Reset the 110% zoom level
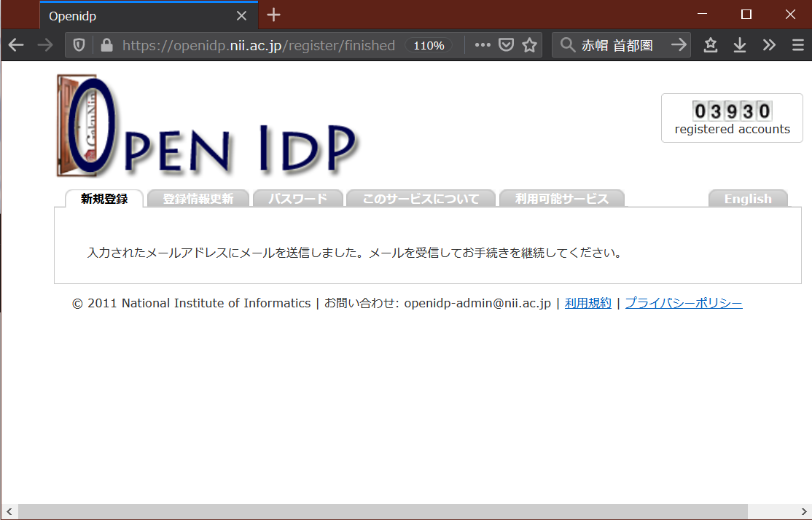The image size is (812, 520). click(x=429, y=46)
